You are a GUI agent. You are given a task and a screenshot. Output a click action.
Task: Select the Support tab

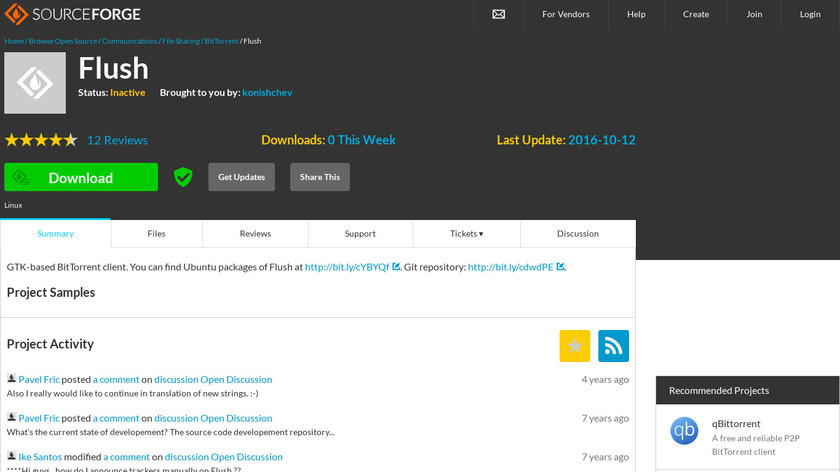click(360, 234)
